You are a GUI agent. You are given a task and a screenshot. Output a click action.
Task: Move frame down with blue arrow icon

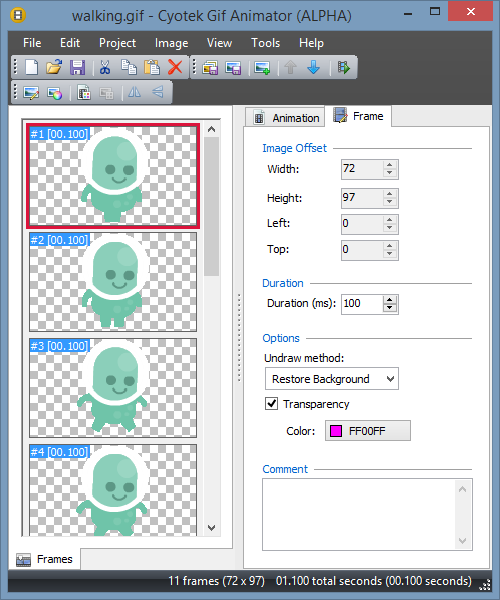313,67
